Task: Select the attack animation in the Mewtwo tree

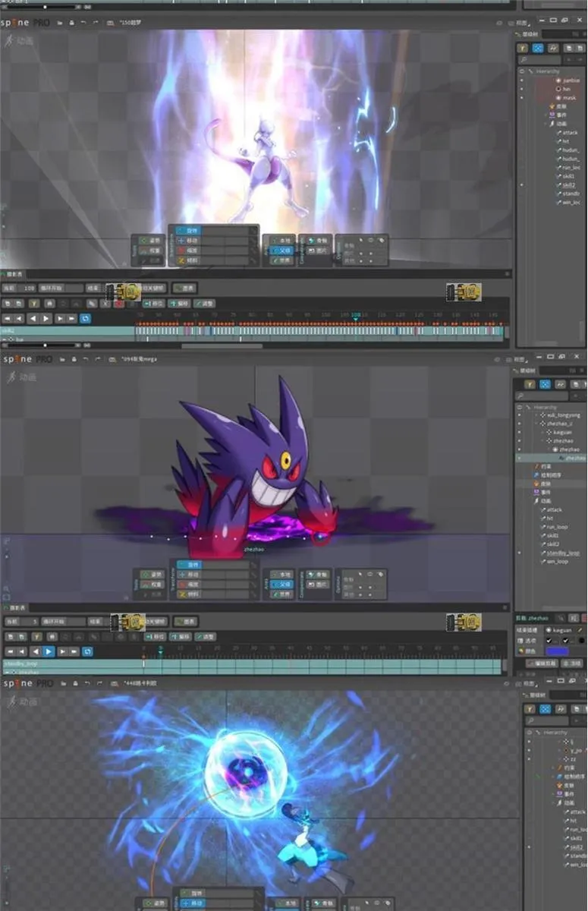Action: pyautogui.click(x=570, y=133)
